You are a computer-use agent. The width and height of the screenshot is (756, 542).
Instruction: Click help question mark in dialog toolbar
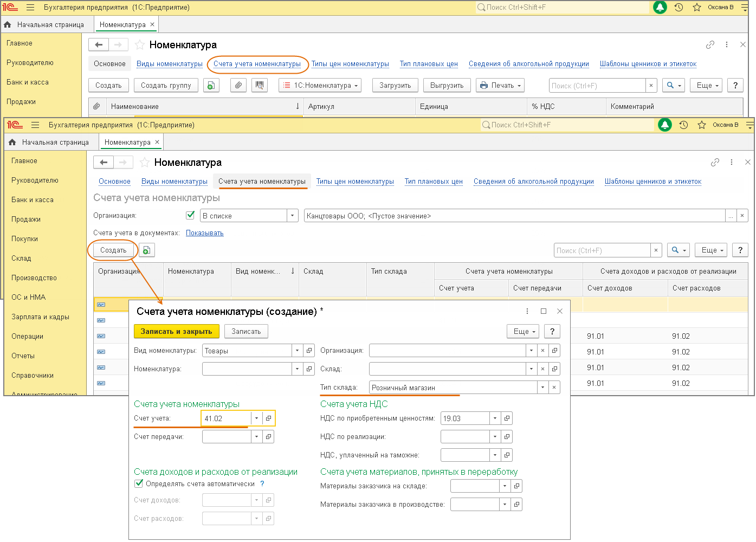coord(552,331)
